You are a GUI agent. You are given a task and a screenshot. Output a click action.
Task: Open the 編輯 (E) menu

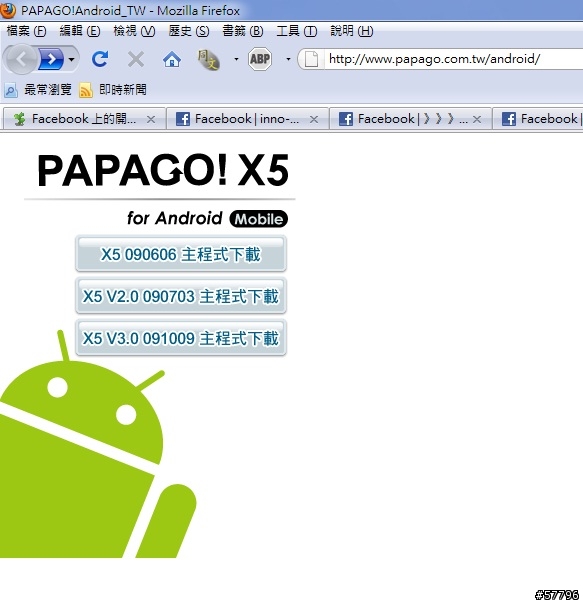pyautogui.click(x=80, y=31)
